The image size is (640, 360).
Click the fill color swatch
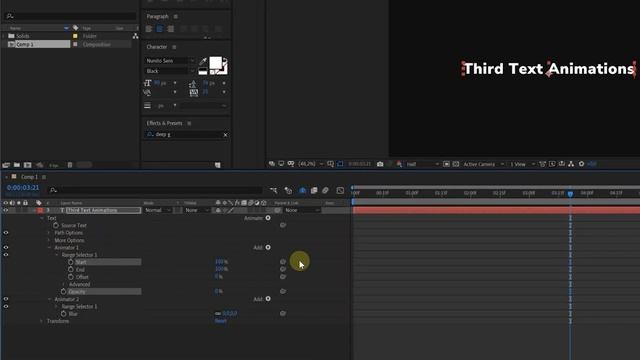click(x=216, y=63)
